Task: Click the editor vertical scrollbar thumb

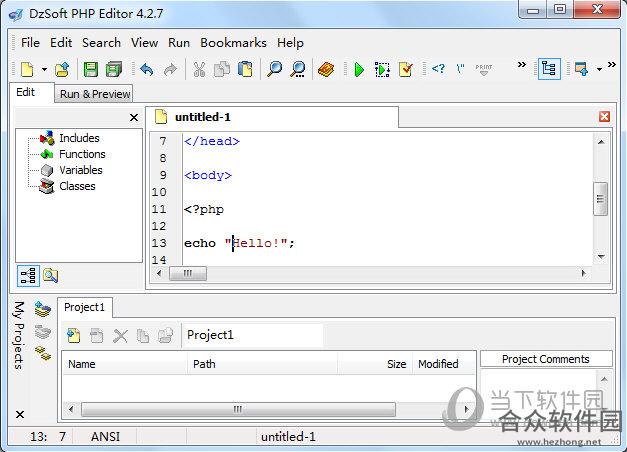Action: coord(600,199)
